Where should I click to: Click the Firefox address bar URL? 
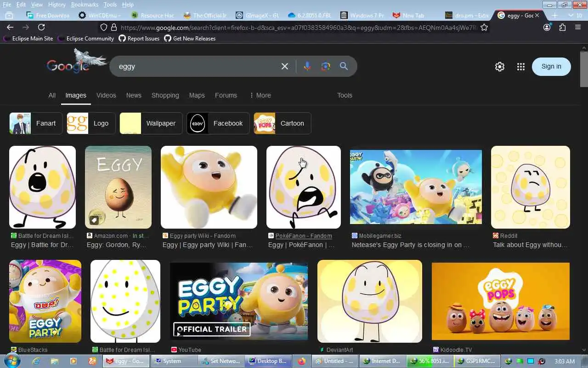[299, 28]
